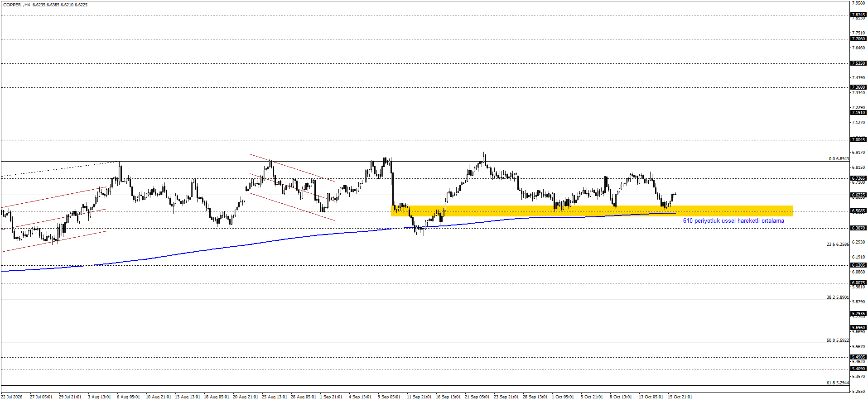Click the current price 6.6225 label
Screen dimensions: 868x402
pos(858,195)
